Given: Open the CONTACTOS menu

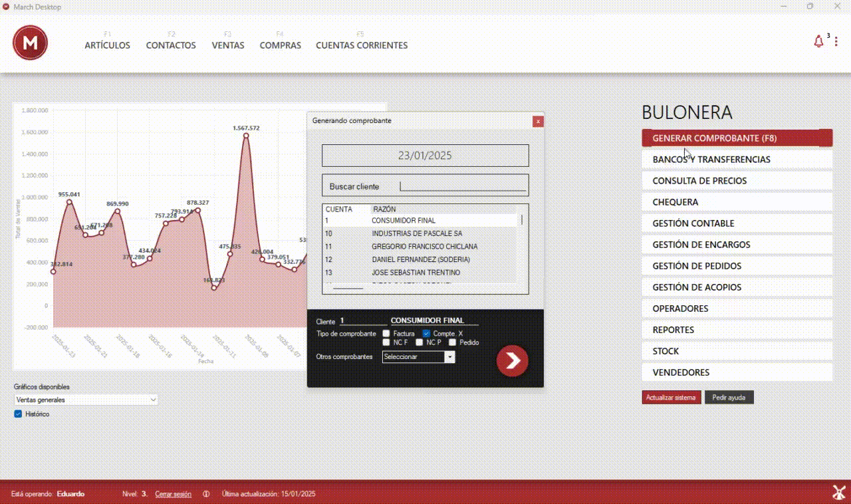Looking at the screenshot, I should pyautogui.click(x=171, y=45).
